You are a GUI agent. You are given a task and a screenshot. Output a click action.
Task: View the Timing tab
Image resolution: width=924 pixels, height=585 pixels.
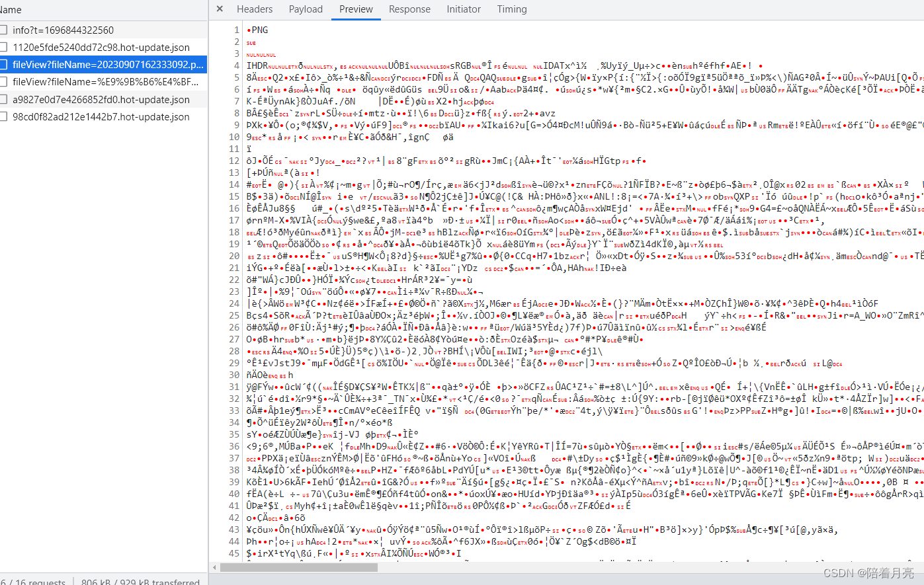coord(512,9)
